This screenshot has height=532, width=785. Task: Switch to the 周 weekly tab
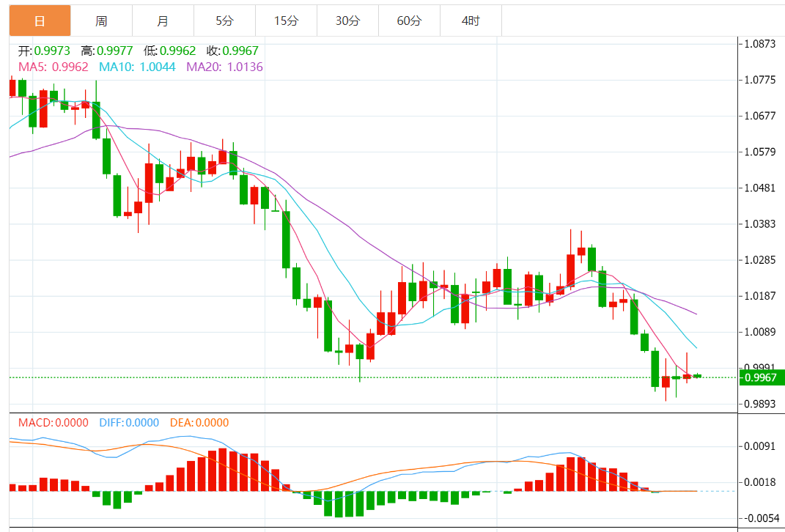[102, 21]
